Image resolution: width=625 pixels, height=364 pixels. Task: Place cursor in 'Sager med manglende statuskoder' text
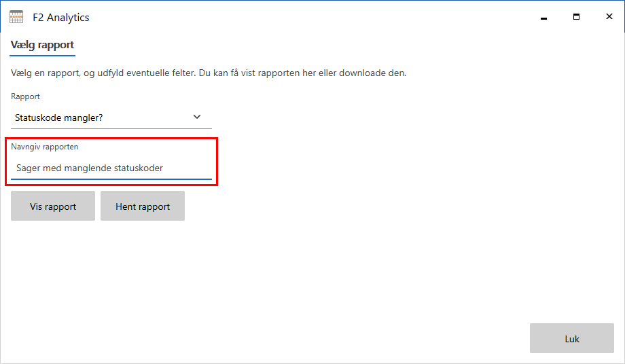coord(89,168)
